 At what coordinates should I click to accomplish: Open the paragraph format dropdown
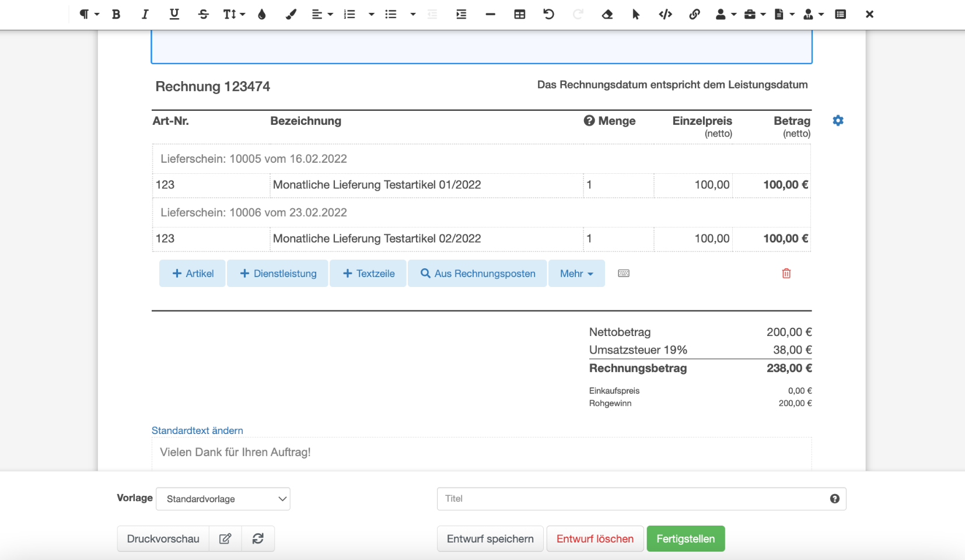(x=89, y=14)
